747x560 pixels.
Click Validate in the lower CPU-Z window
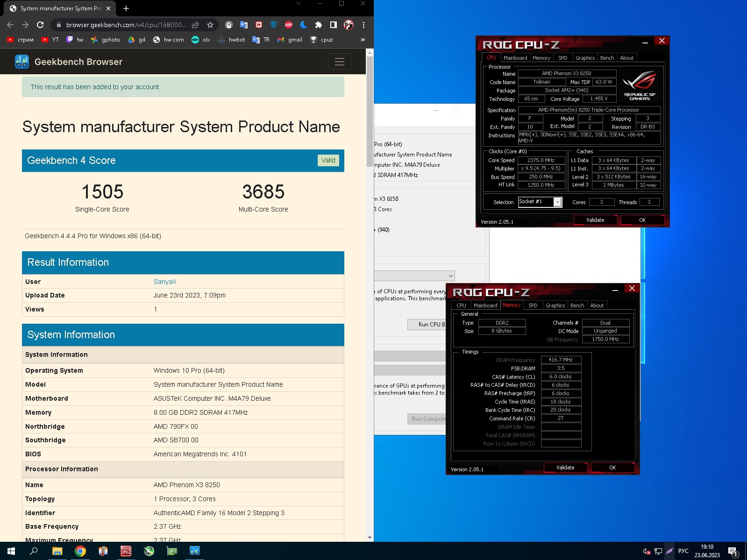point(565,468)
